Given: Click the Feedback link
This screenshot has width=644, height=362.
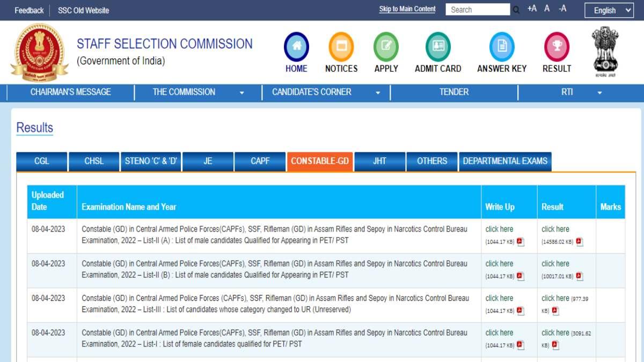Looking at the screenshot, I should [28, 10].
